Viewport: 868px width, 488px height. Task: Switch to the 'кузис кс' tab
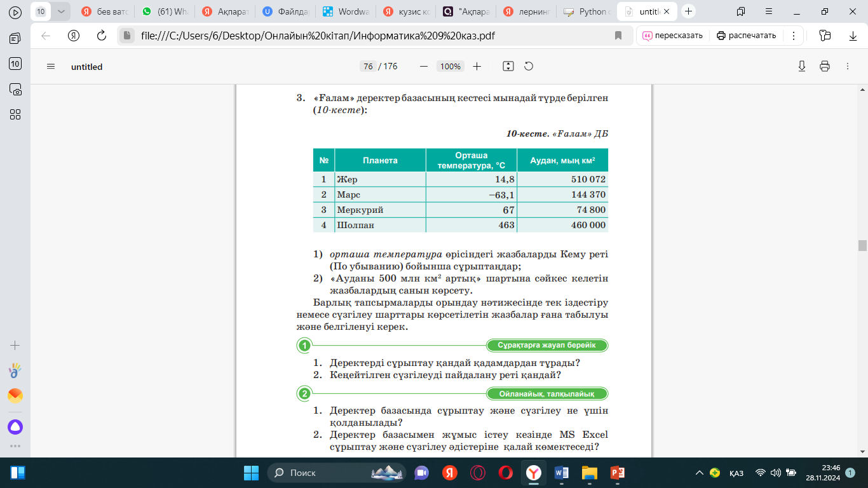[x=407, y=11]
